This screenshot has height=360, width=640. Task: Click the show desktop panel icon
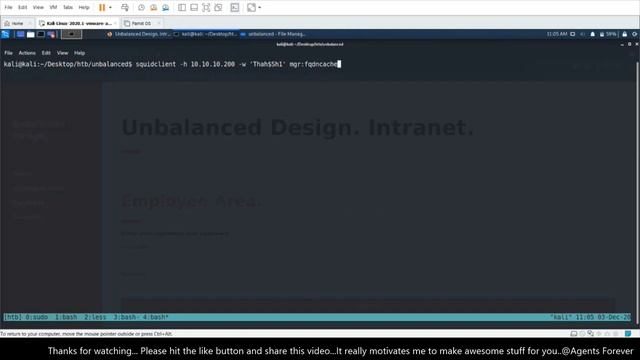tap(20, 34)
